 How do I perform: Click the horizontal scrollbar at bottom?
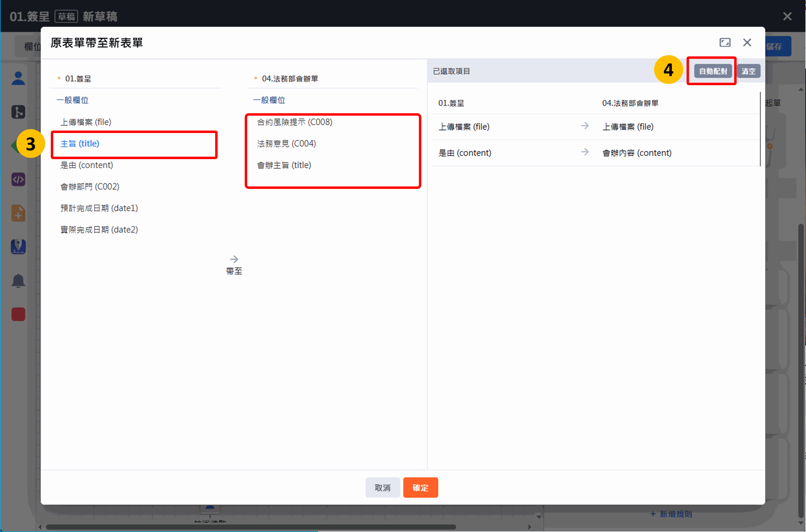(251, 527)
